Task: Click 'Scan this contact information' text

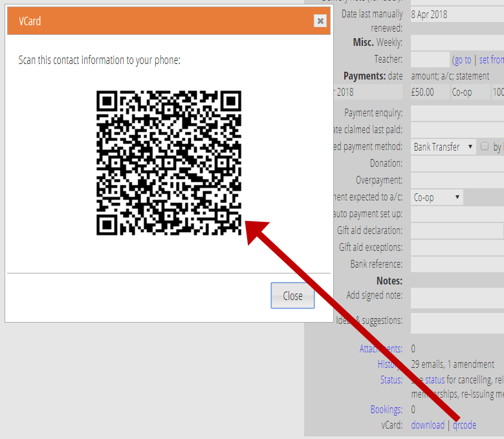Action: 100,60
